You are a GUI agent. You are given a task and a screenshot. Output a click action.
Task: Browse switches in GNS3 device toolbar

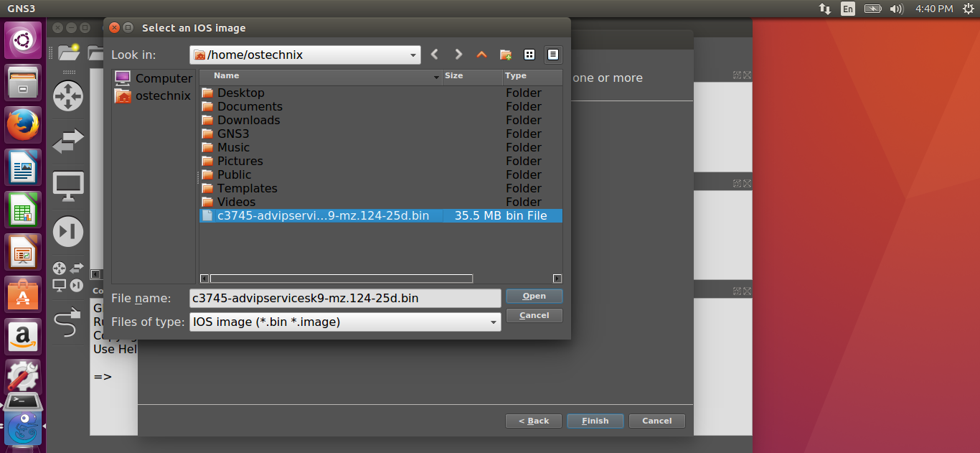pos(68,141)
